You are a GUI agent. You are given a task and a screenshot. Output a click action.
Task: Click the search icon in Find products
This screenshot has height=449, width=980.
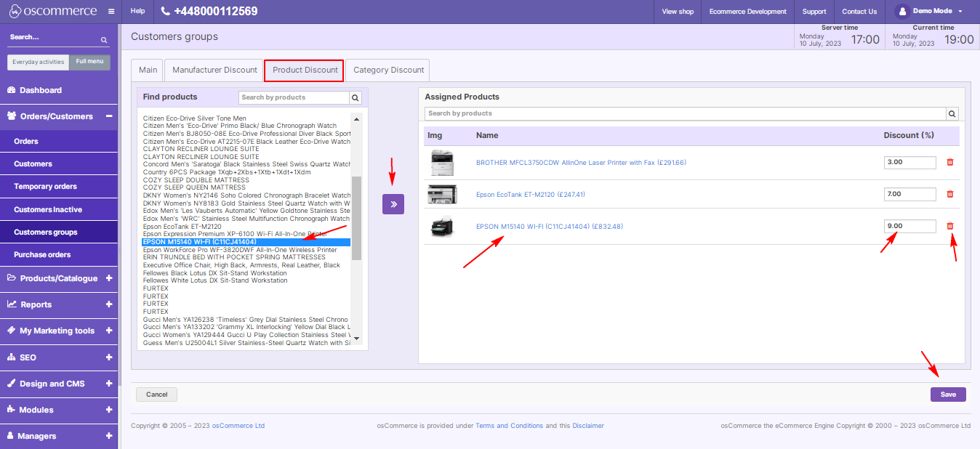(x=356, y=97)
